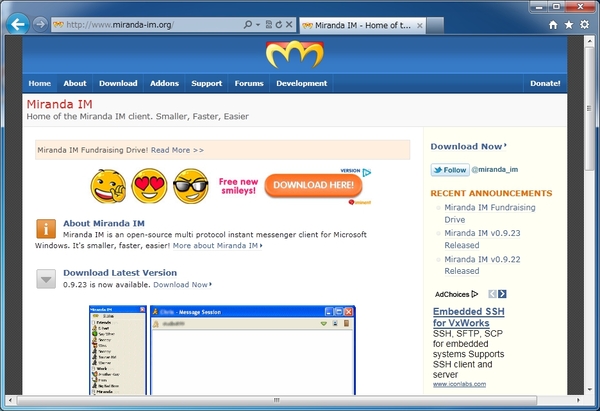Open the Download Latest Version heading link

(x=120, y=273)
